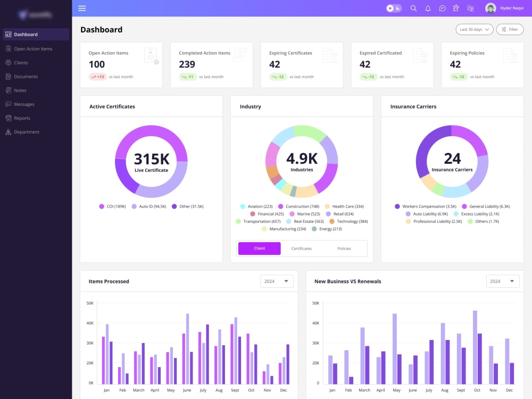Viewport: 532px width, 399px height.
Task: Expand the Last 30 days dropdown
Action: tap(474, 29)
